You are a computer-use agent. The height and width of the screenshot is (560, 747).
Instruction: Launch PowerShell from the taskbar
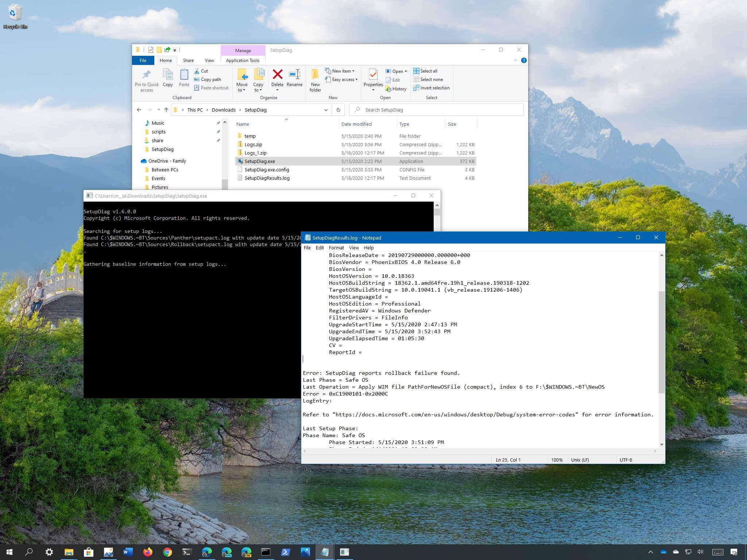click(285, 552)
